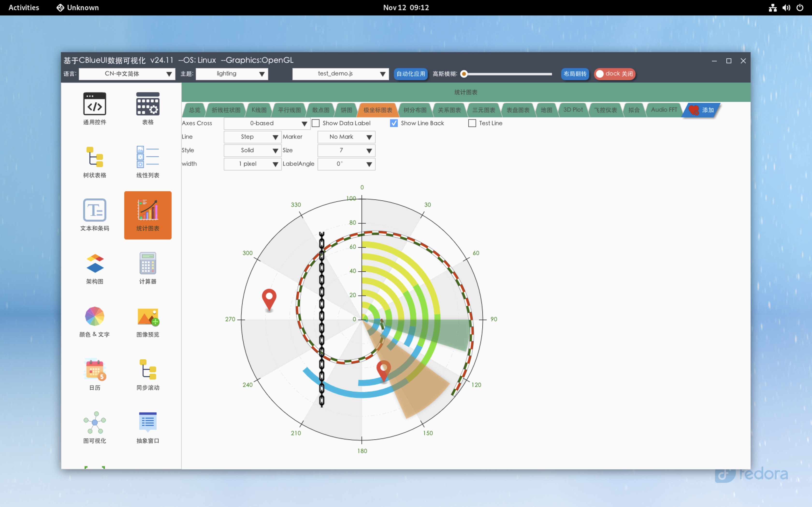Image resolution: width=812 pixels, height=507 pixels.
Task: Enable the Show Data Label checkbox
Action: pos(316,123)
